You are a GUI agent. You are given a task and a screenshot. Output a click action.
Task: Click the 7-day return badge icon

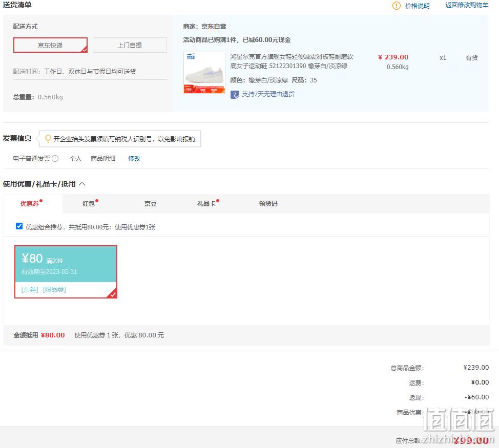235,94
